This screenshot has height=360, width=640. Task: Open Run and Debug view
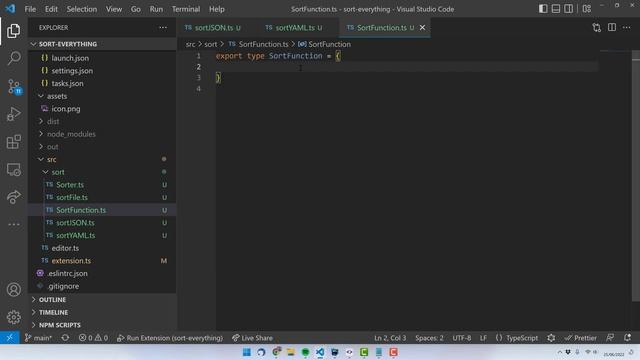[13, 114]
